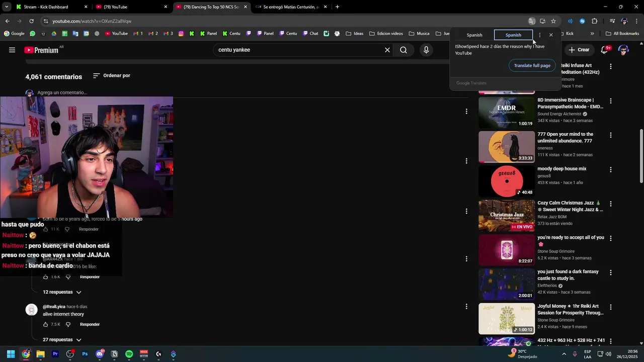Screen dimensions: 644x362
Task: Open options for 8D Immersive Brainscape video
Action: (611, 101)
